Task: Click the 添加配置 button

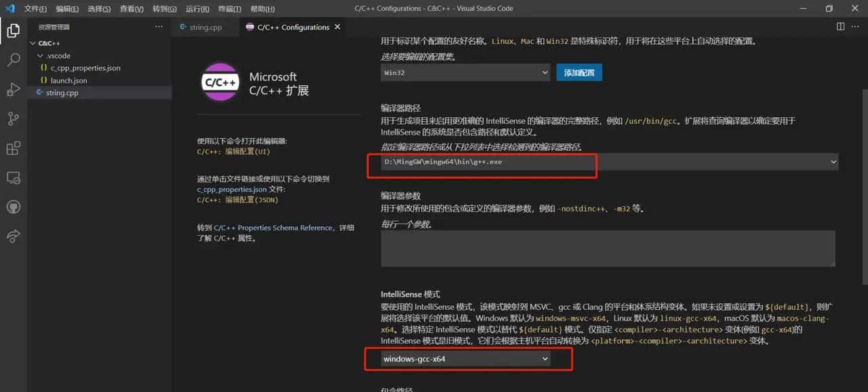Action: tap(578, 72)
